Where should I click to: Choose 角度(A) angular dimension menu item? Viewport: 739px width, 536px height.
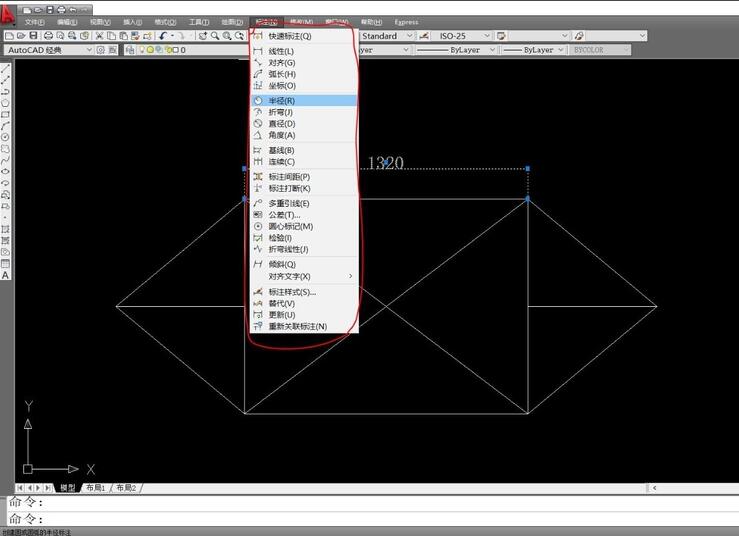coord(304,135)
